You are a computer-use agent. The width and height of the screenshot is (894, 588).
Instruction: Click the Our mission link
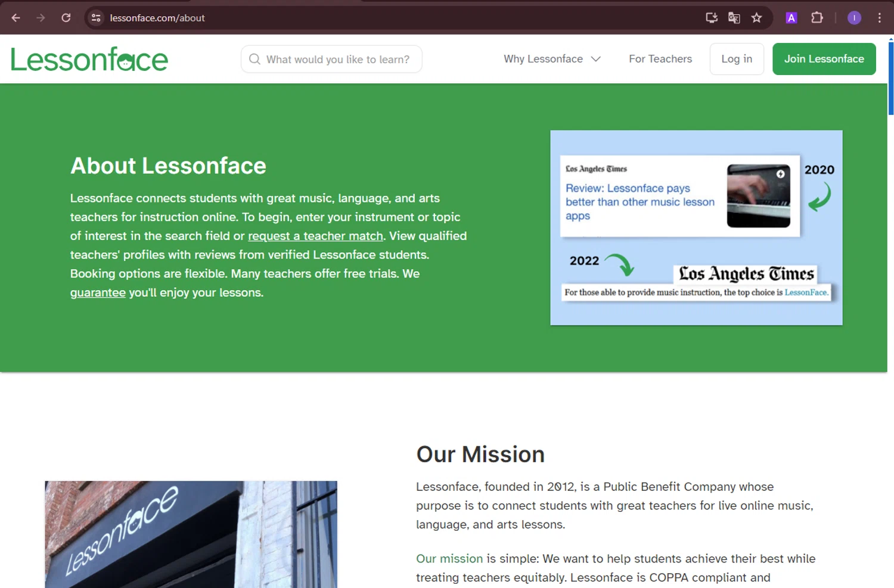pyautogui.click(x=449, y=559)
